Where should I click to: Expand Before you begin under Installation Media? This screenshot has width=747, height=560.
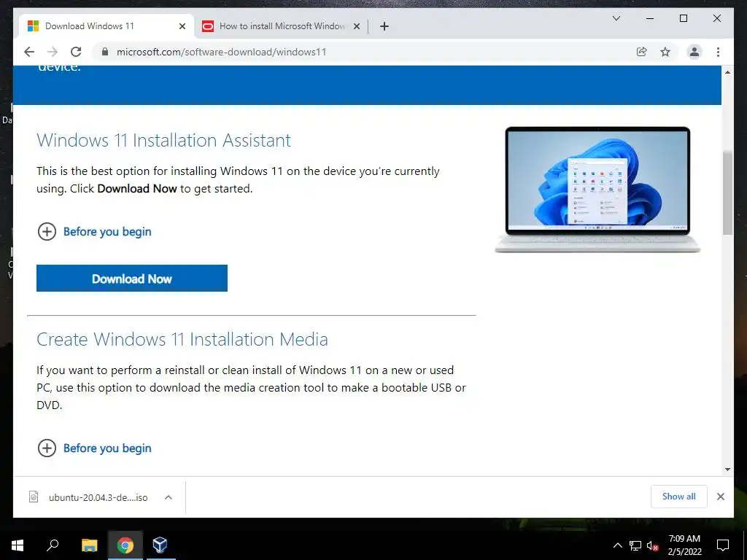[x=94, y=448]
